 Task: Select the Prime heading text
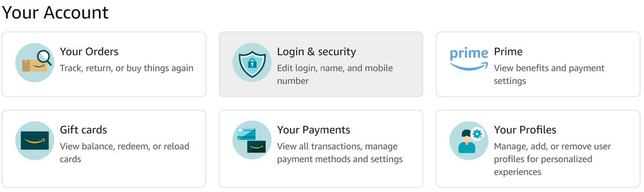click(508, 52)
